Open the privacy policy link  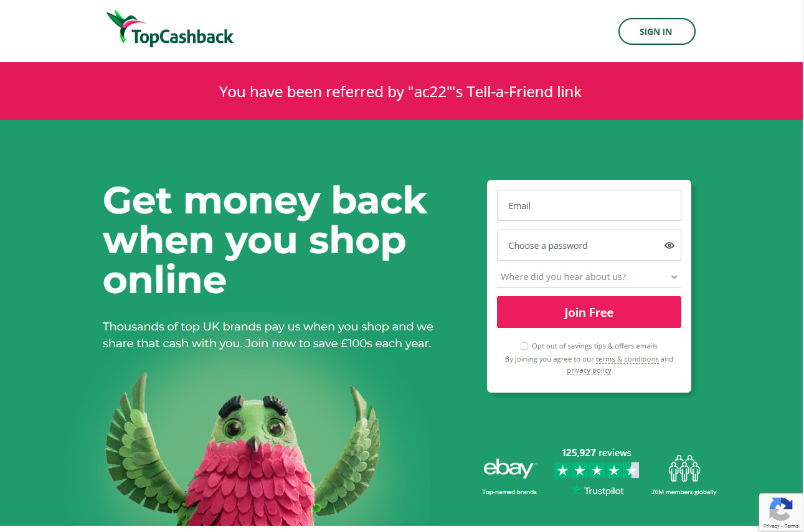[589, 370]
